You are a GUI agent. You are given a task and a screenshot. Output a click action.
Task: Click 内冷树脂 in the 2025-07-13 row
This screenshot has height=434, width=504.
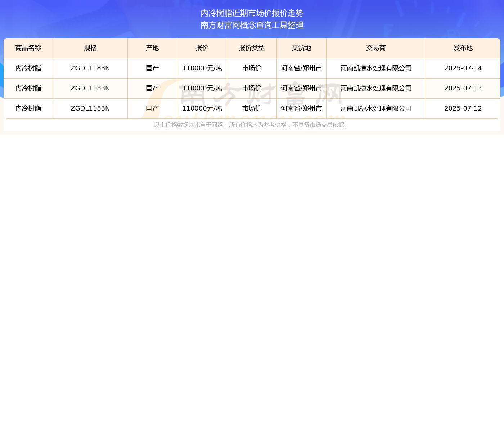pyautogui.click(x=28, y=88)
